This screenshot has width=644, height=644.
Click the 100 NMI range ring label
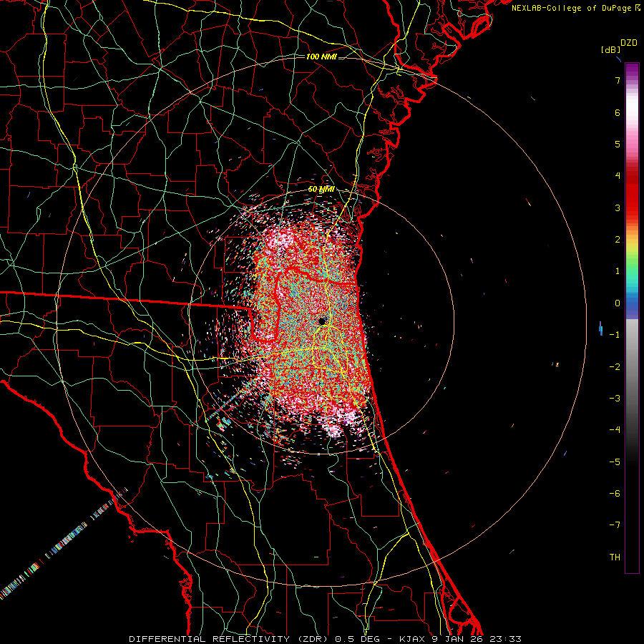[321, 57]
